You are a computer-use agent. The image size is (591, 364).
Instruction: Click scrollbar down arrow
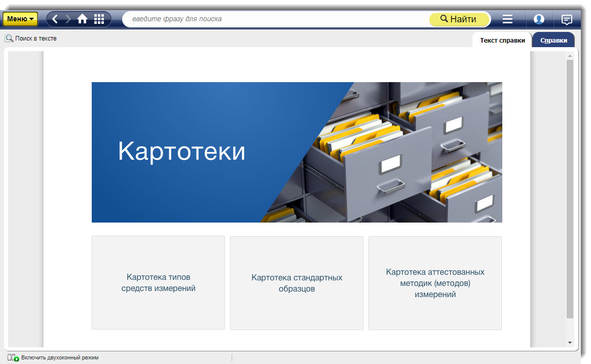(570, 343)
